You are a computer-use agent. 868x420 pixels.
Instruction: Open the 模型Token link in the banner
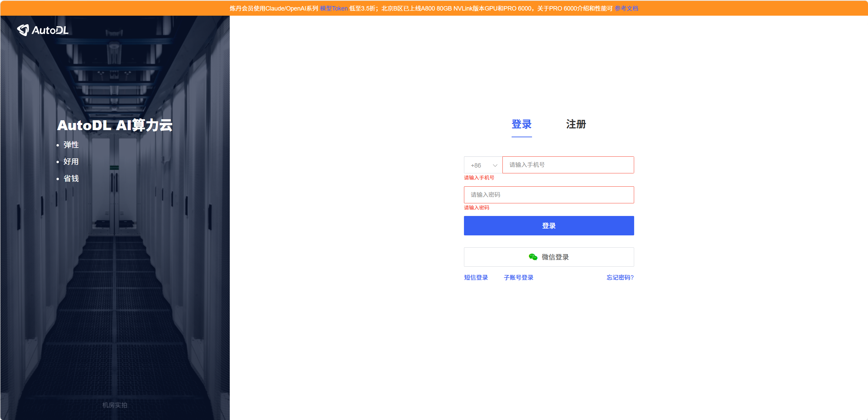click(x=334, y=9)
